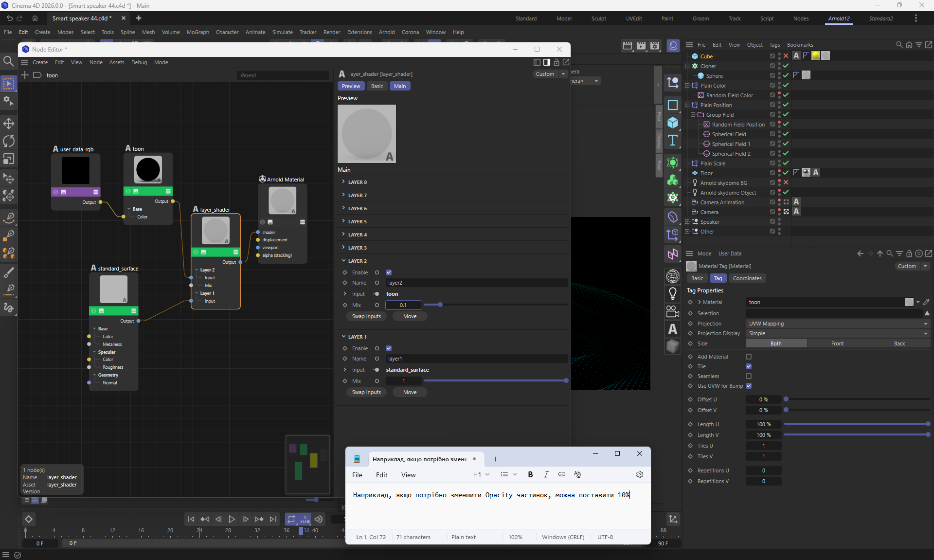Enable the Seamless checkbox

[749, 376]
